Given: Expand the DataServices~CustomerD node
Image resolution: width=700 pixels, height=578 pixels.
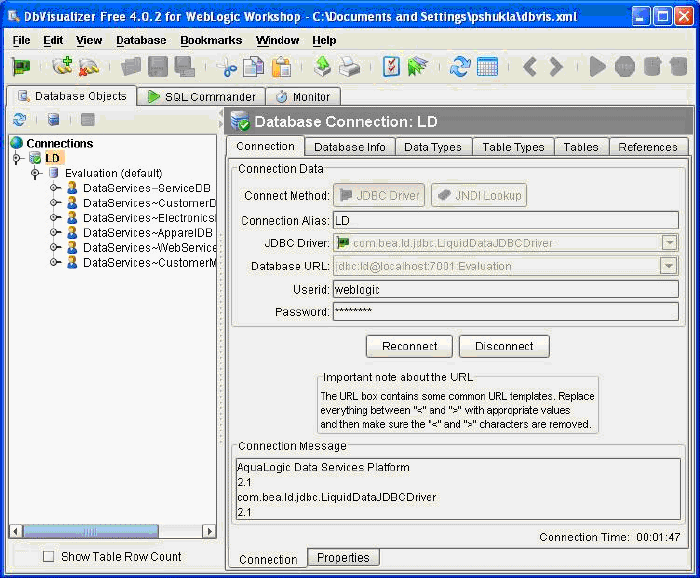Looking at the screenshot, I should click(54, 203).
